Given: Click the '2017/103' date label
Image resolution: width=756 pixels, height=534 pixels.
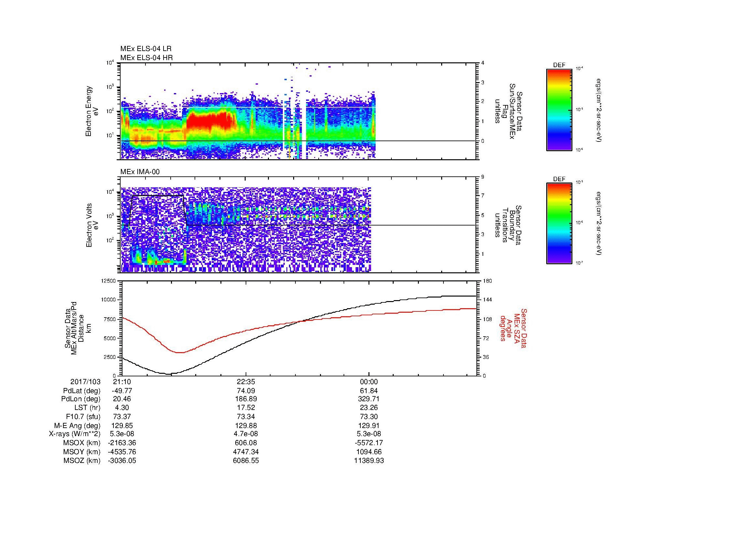Looking at the screenshot, I should point(85,382).
